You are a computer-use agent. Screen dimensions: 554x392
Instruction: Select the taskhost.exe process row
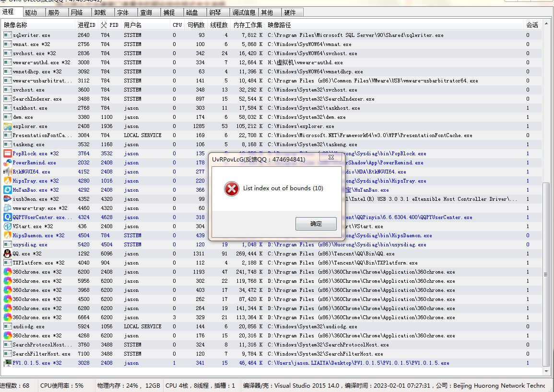point(271,108)
